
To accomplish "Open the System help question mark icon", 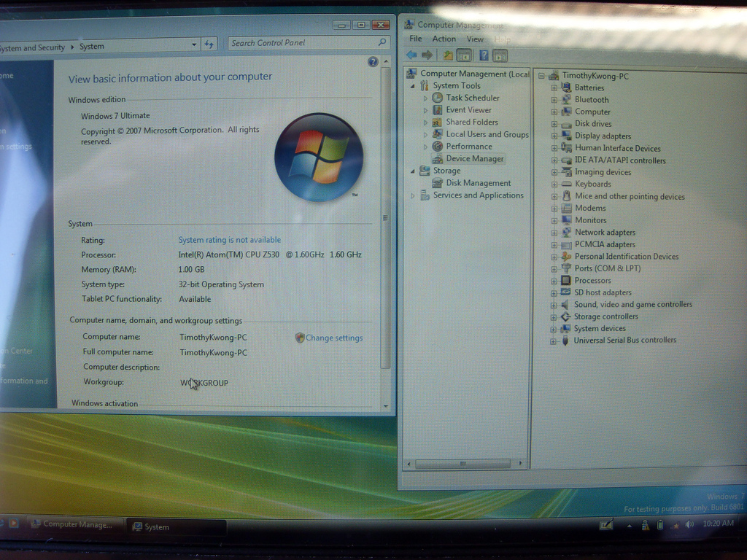I will 373,62.
